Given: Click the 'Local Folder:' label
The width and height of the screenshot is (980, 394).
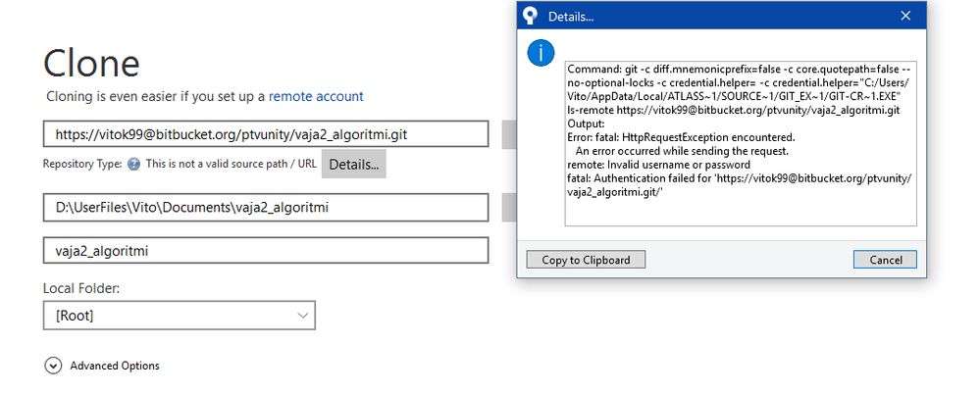Looking at the screenshot, I should point(81,288).
